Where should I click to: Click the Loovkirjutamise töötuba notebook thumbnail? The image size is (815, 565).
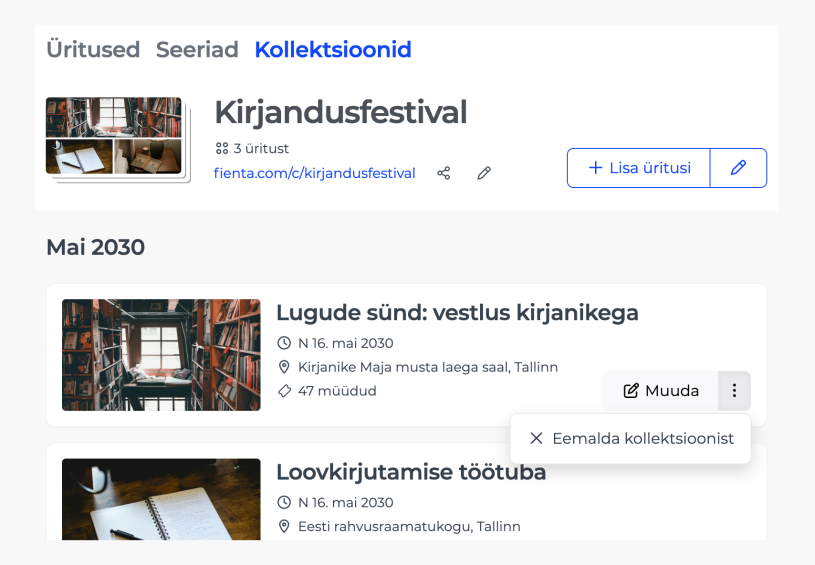161,499
